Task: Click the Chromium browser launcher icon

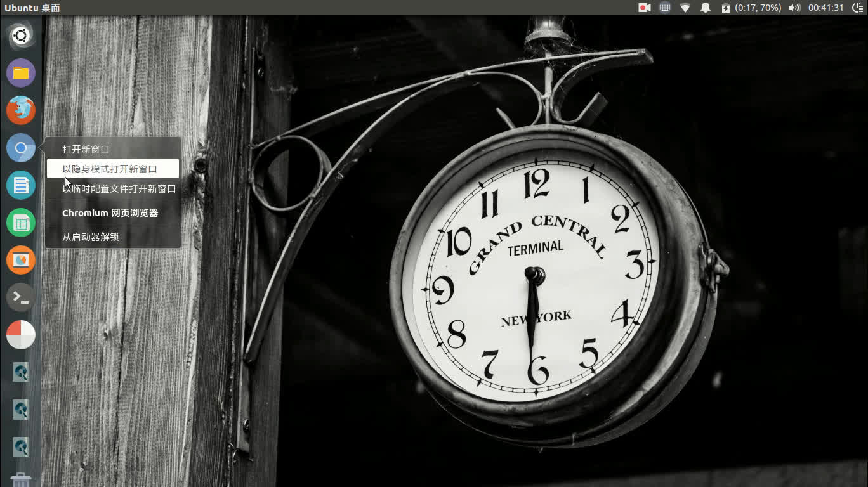Action: pos(21,148)
